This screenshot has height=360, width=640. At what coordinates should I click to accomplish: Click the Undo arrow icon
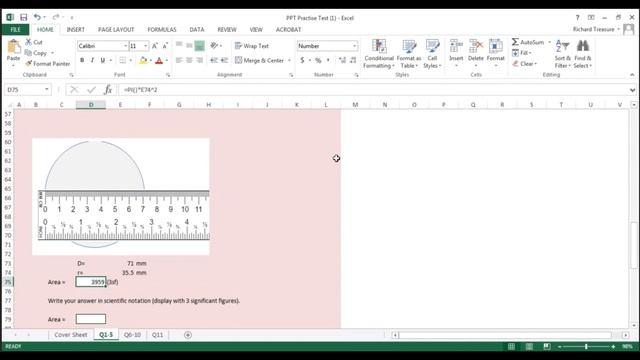tap(37, 17)
